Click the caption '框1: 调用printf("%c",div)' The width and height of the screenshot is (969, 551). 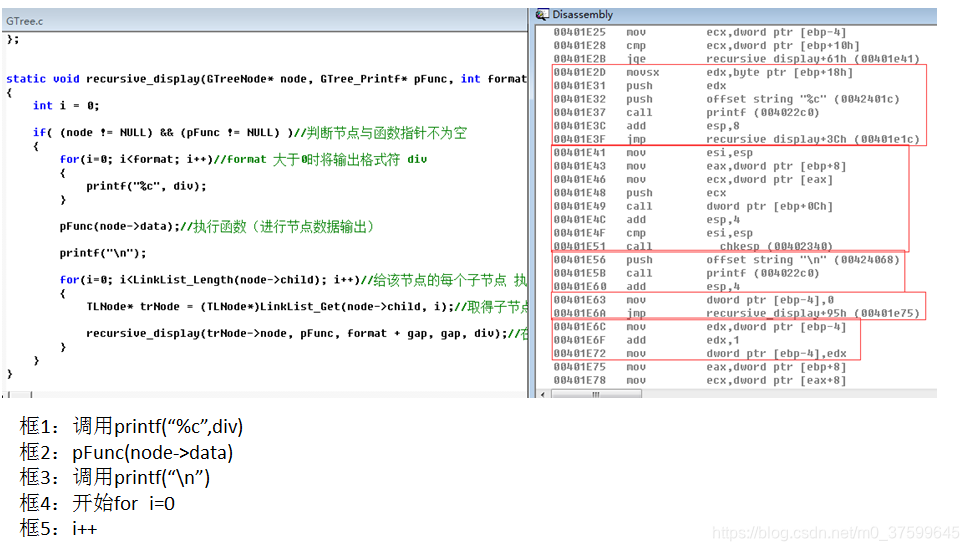(132, 426)
